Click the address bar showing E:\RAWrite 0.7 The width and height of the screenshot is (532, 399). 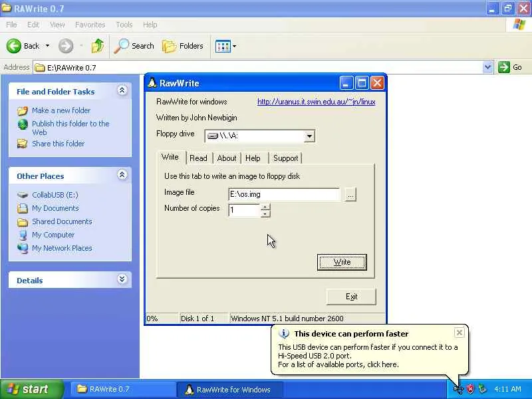point(258,68)
